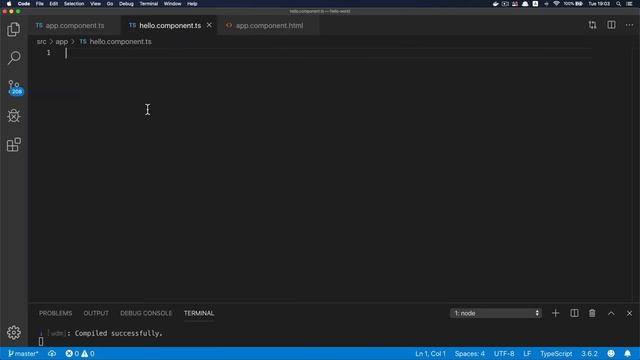Viewport: 640px width, 360px height.
Task: Open errors and warnings count in status bar
Action: pos(80,353)
